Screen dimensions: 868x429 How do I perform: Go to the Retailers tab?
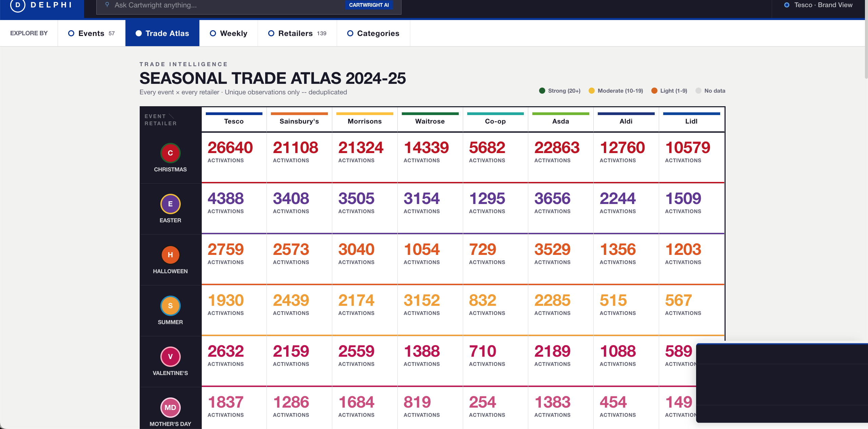pos(297,33)
